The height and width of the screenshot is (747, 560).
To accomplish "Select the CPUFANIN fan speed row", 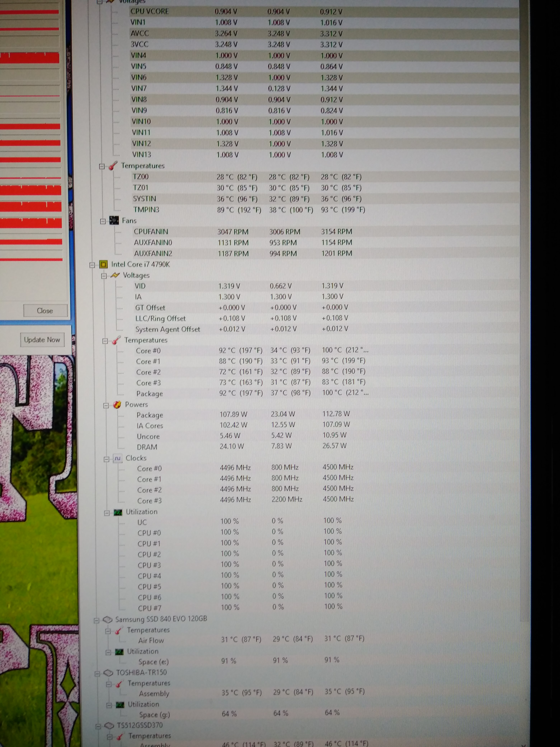I will (151, 232).
